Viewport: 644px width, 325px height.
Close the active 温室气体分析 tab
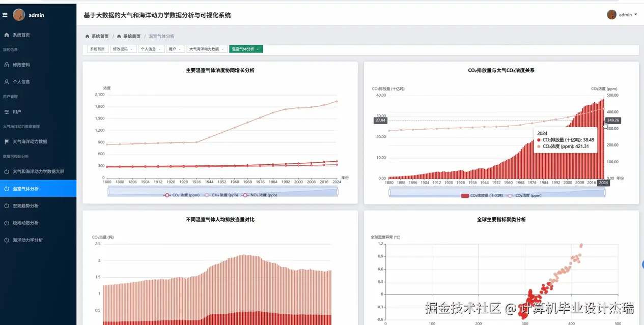pyautogui.click(x=258, y=49)
